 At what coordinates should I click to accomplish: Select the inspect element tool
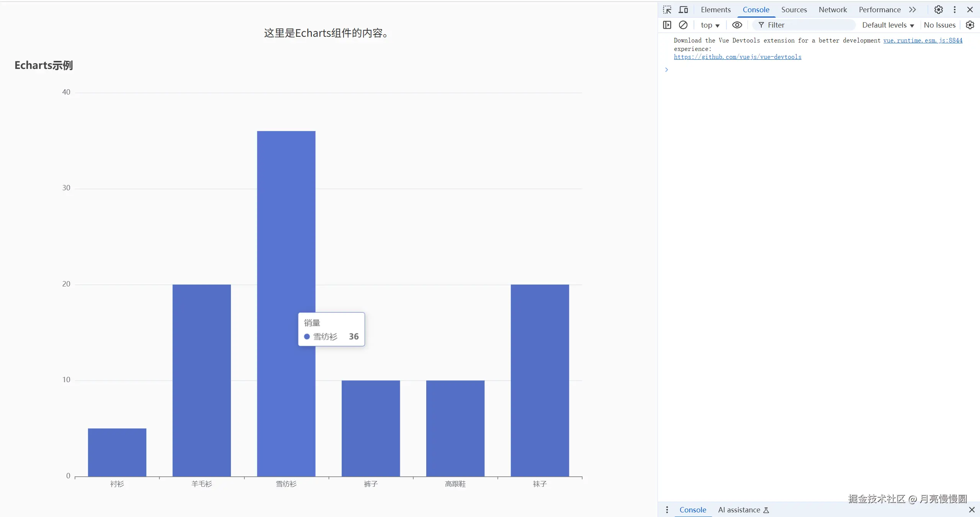(x=666, y=10)
